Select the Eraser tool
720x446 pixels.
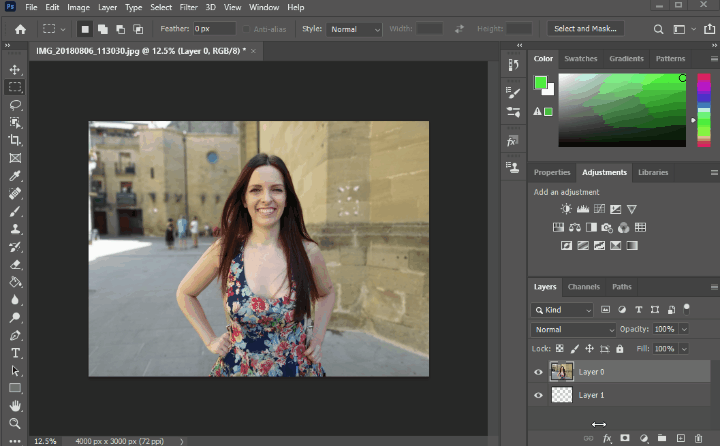(x=15, y=264)
